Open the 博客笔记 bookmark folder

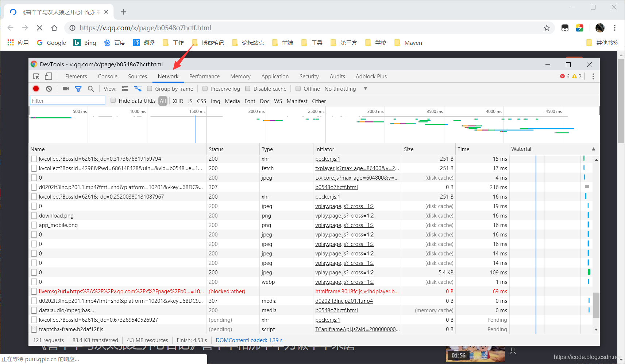coord(208,43)
